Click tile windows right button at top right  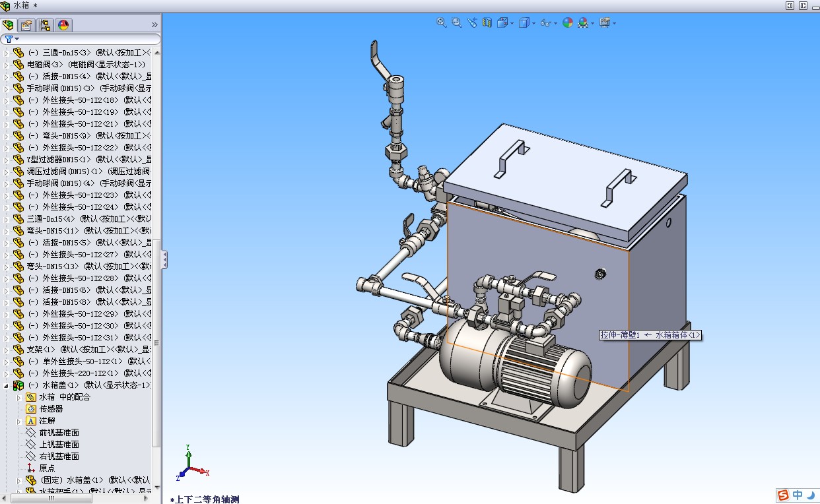pos(803,5)
